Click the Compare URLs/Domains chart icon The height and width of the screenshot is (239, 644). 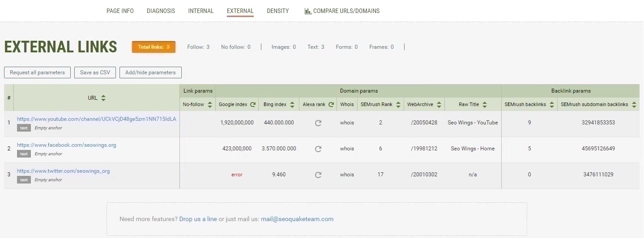pos(308,11)
